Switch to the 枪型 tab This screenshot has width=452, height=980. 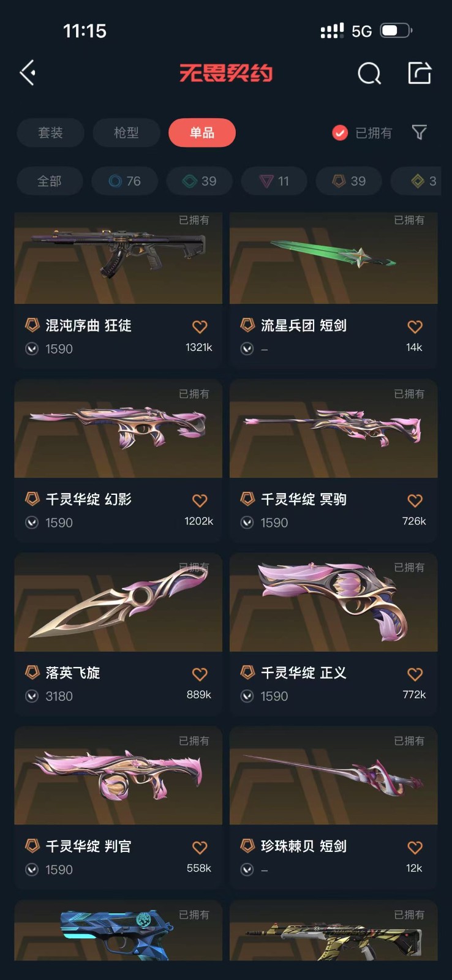(127, 133)
